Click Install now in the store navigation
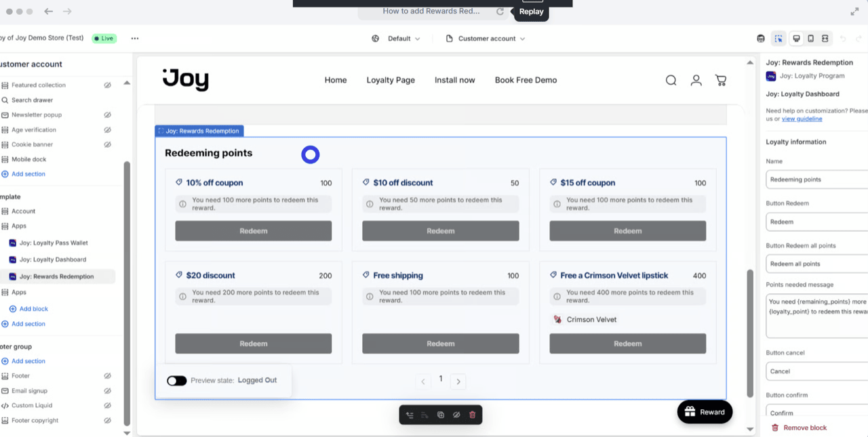Image resolution: width=868 pixels, height=437 pixels. 455,80
